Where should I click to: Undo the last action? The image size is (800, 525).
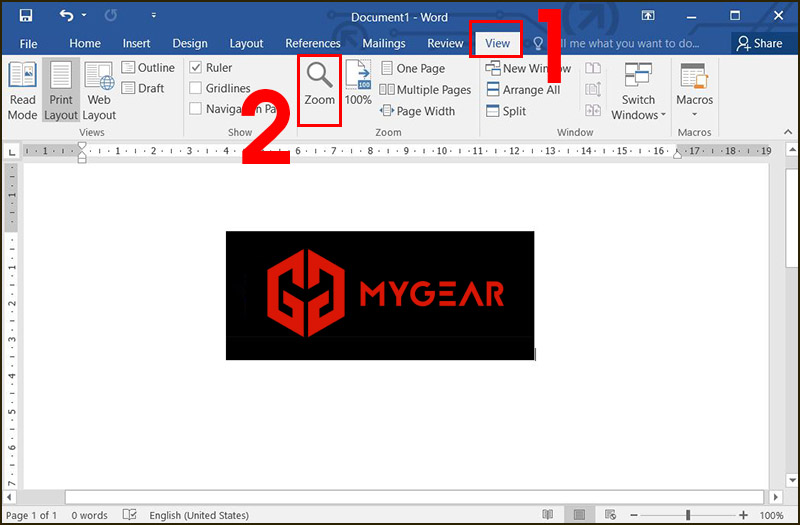click(67, 15)
